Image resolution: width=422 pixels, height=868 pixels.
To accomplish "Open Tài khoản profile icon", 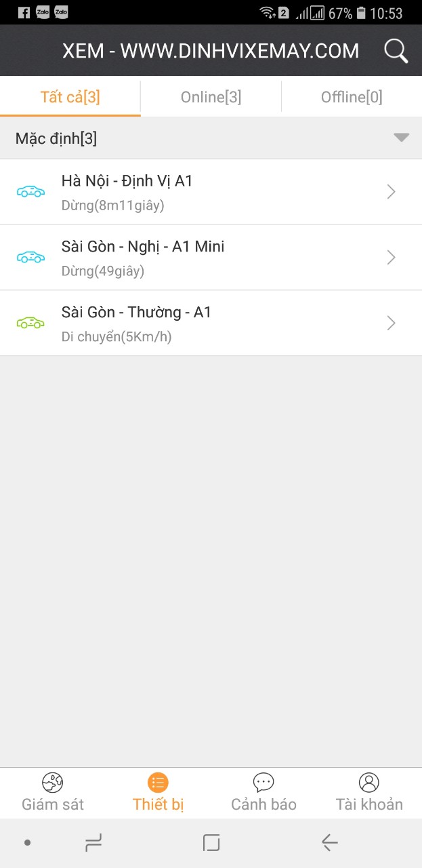I will (369, 783).
